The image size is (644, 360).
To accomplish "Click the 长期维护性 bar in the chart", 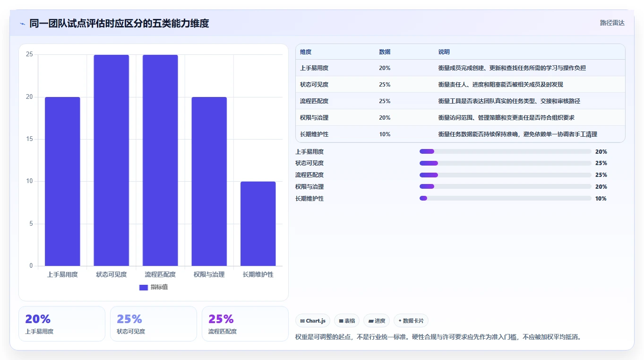I will point(258,224).
